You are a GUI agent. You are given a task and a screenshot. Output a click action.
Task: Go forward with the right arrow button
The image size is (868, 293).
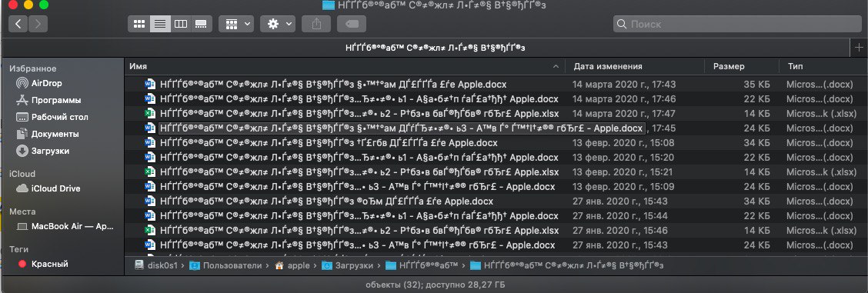pyautogui.click(x=38, y=24)
